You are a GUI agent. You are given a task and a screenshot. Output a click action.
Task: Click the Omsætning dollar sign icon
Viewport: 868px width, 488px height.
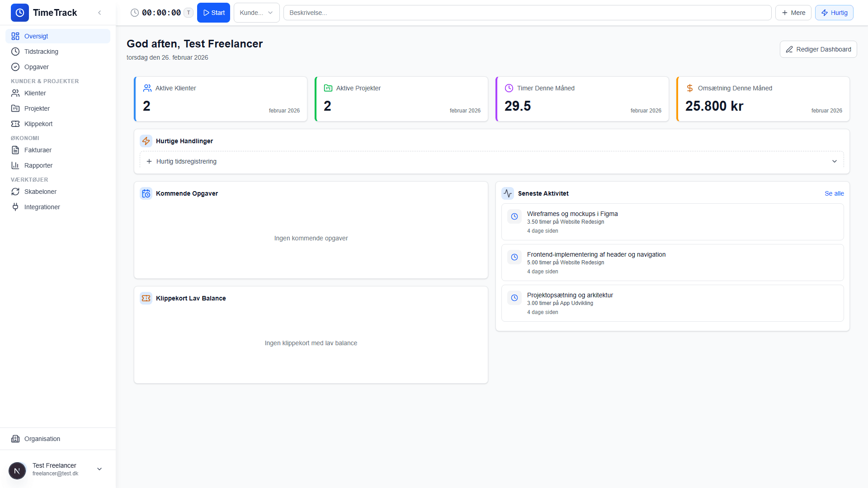coord(690,88)
